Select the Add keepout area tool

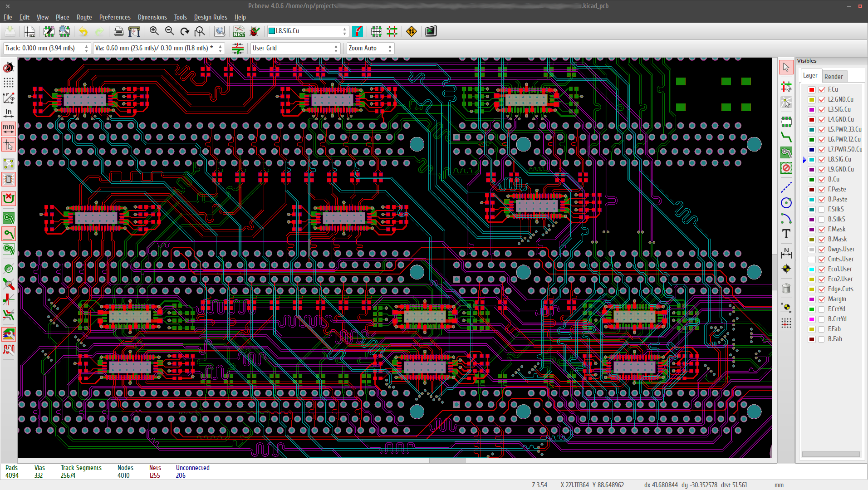coord(786,168)
